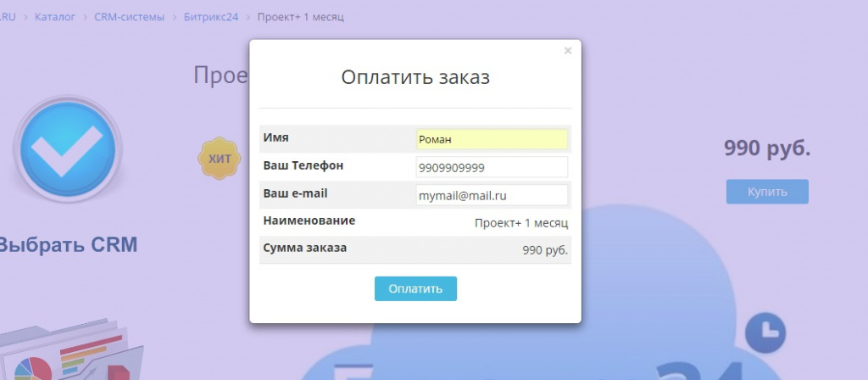Close the payment dialog with the X
Image resolution: width=868 pixels, height=380 pixels.
pos(568,51)
